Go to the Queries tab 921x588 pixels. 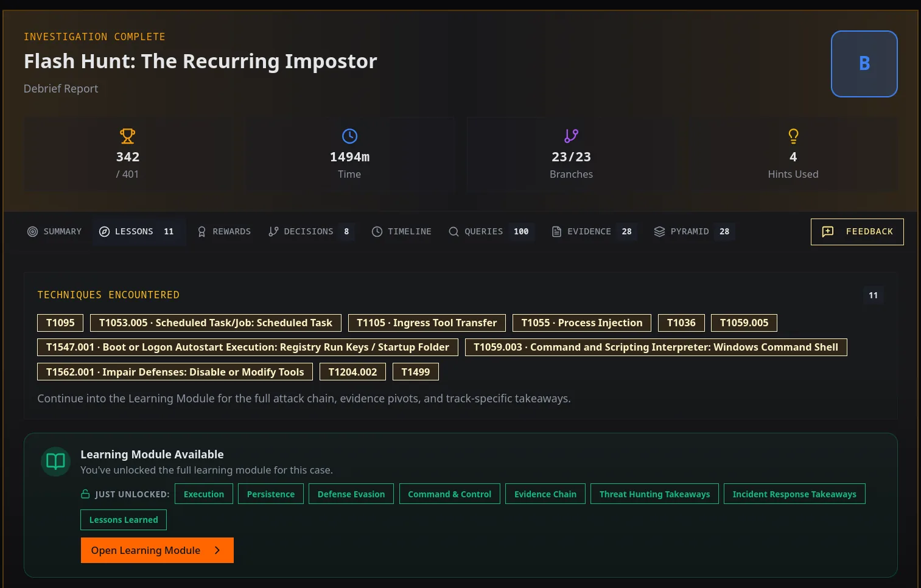(x=490, y=231)
